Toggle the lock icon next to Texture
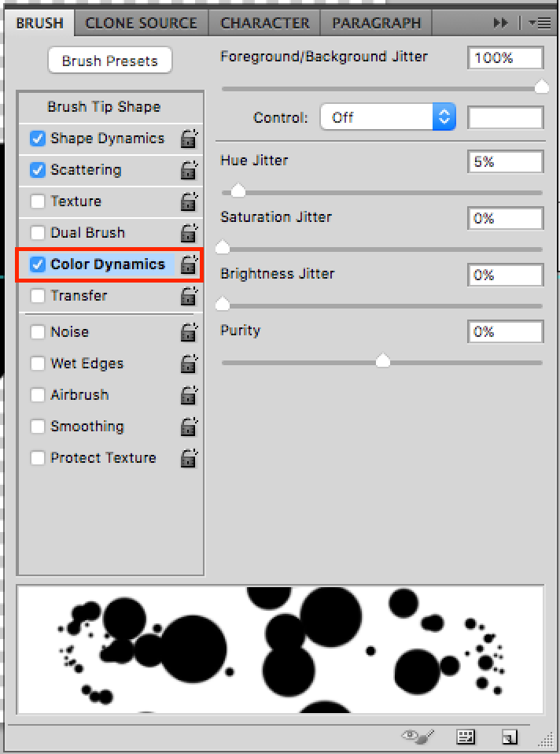560x754 pixels. 189,201
